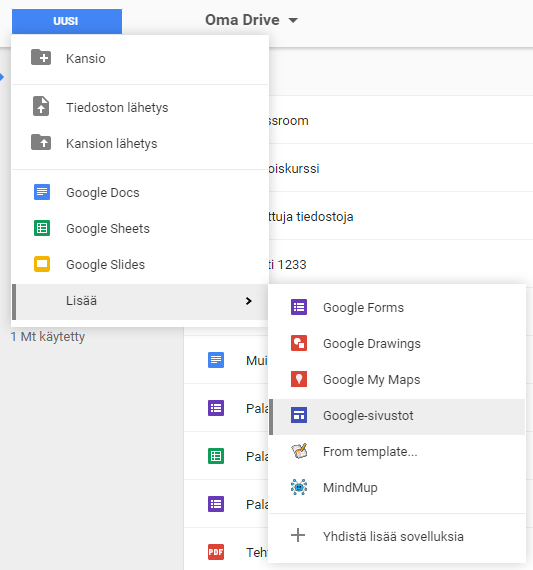
Task: Select Google Forms from the submenu
Action: pos(397,308)
